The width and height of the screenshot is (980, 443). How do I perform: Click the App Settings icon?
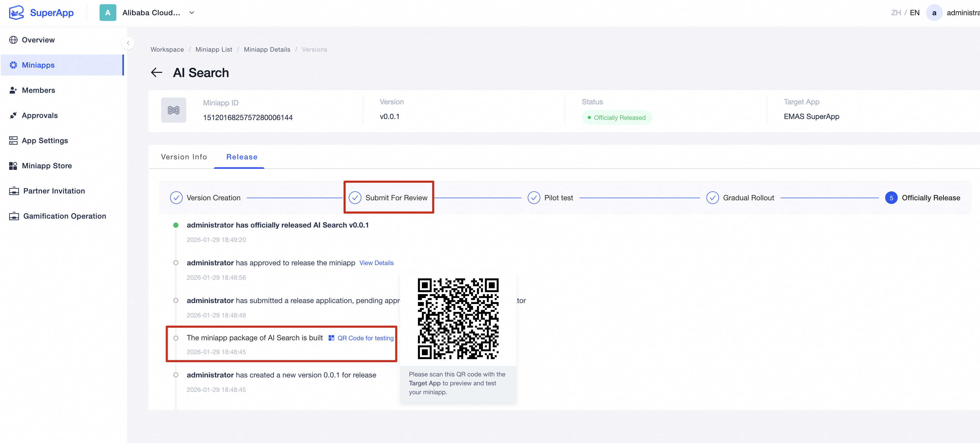coord(13,141)
